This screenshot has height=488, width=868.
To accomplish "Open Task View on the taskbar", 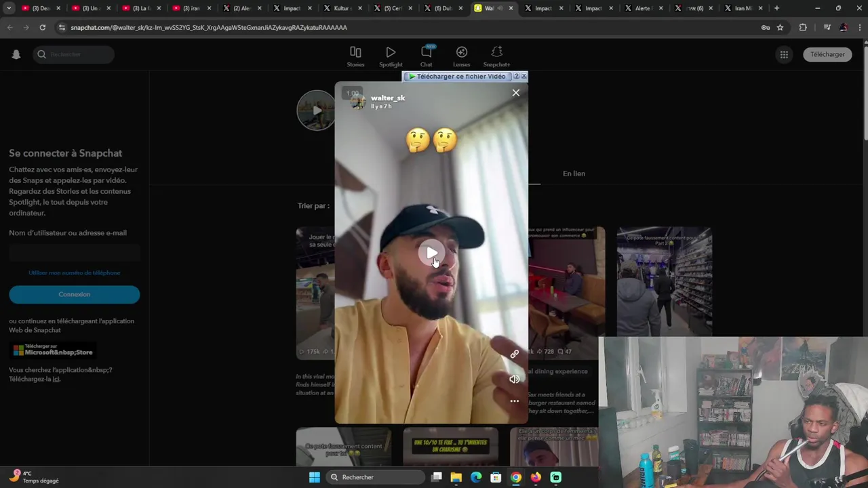I will (437, 477).
